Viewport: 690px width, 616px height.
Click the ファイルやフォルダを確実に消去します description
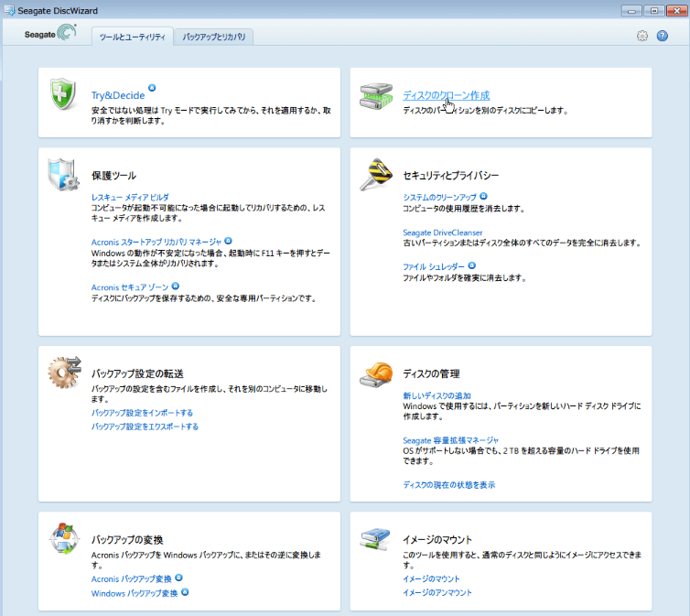(465, 277)
